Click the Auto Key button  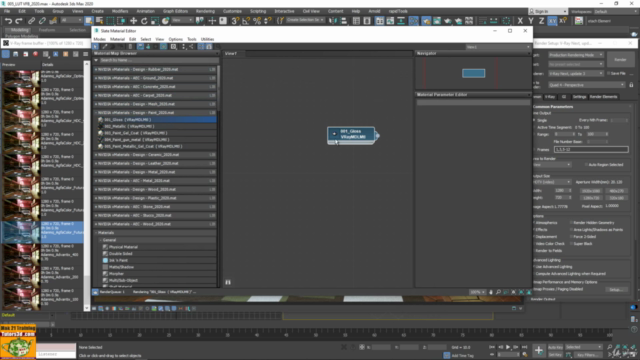tap(555, 347)
